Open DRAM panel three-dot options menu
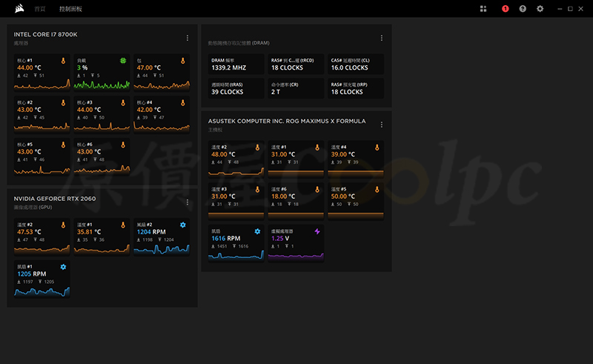This screenshot has height=364, width=593. coord(382,38)
